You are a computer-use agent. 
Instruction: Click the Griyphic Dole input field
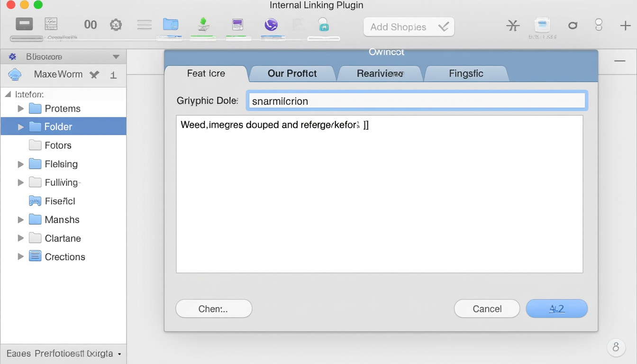(x=417, y=101)
